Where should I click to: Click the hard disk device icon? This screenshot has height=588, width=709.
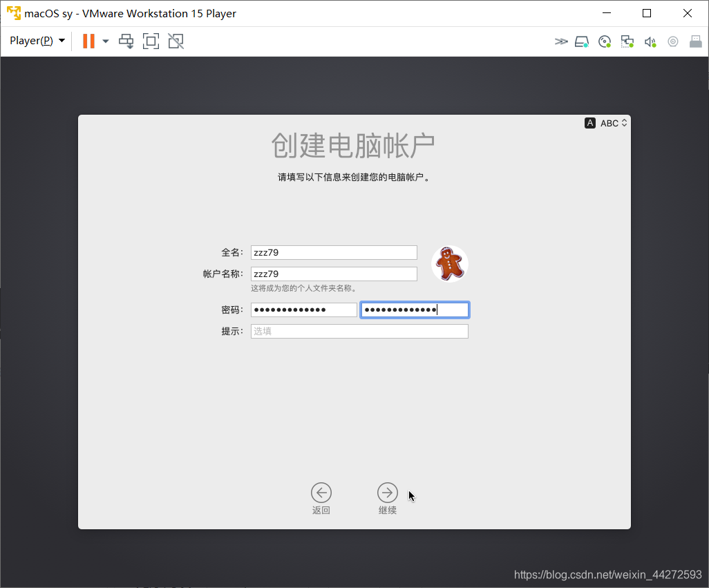pyautogui.click(x=582, y=41)
